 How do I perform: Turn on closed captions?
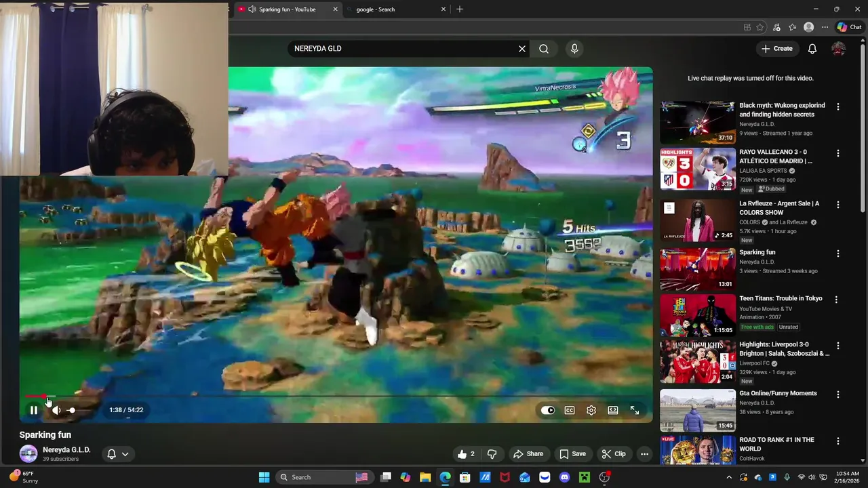(x=570, y=410)
